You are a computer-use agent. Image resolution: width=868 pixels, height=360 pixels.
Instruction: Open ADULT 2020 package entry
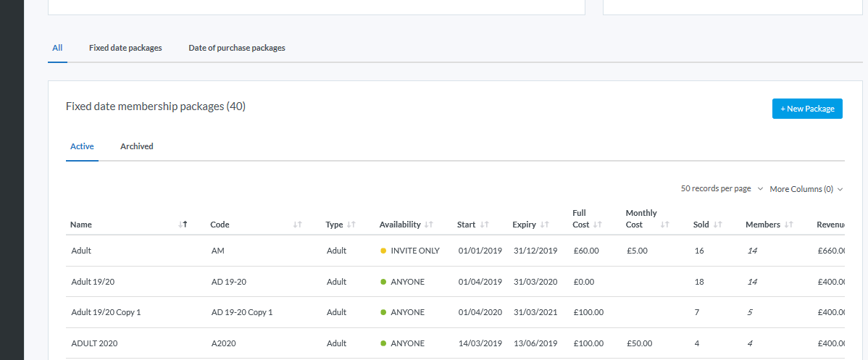coord(94,343)
